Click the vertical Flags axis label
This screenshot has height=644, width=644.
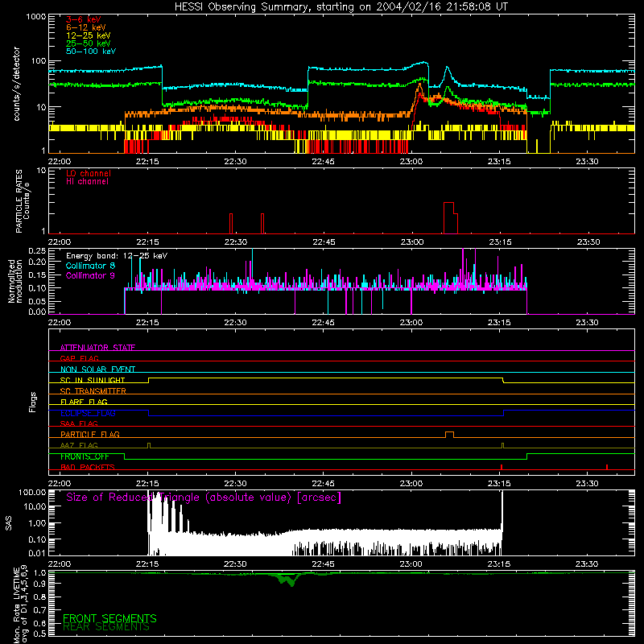(x=33, y=402)
